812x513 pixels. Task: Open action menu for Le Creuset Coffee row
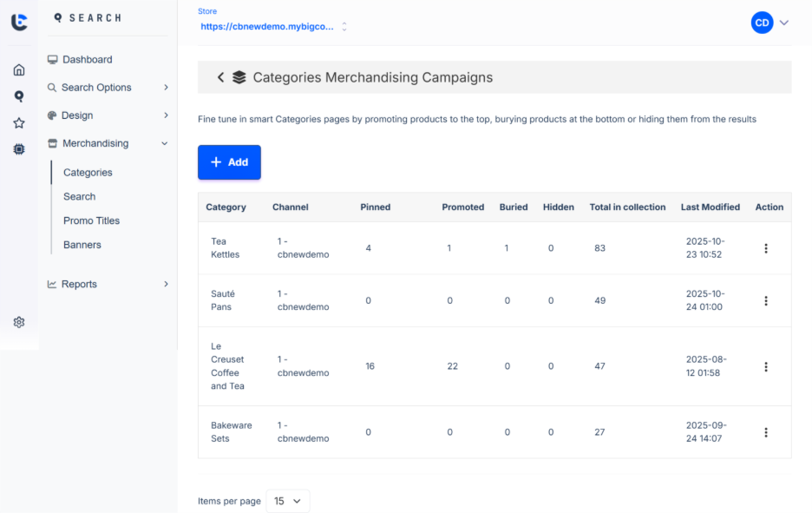[765, 366]
